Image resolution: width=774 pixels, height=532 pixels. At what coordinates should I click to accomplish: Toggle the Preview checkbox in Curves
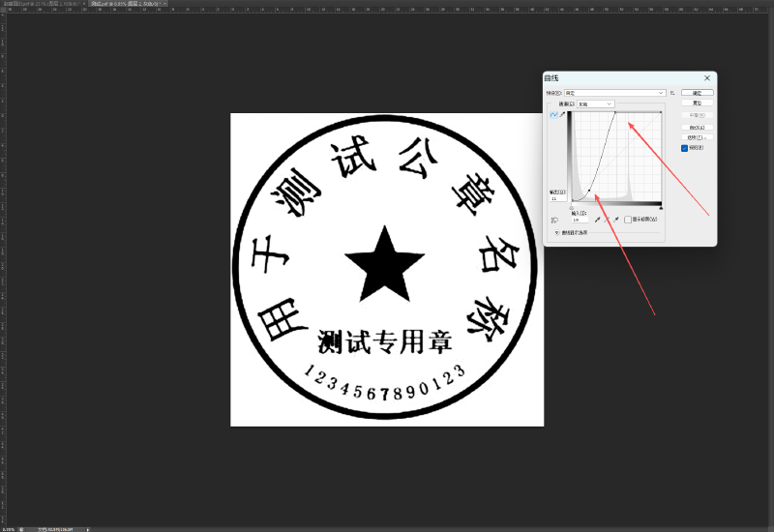coord(685,148)
